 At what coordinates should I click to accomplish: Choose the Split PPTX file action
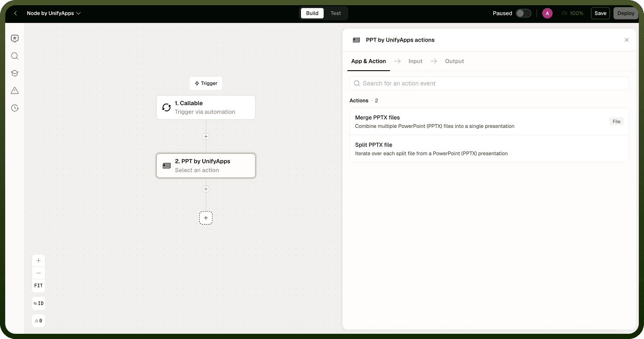coord(489,149)
